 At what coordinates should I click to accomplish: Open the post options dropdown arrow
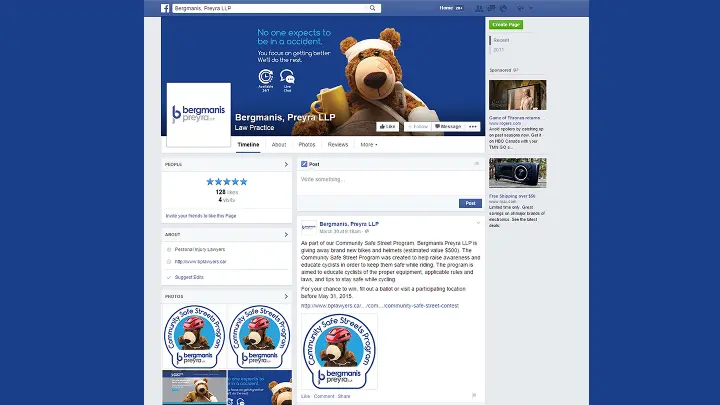pos(478,224)
